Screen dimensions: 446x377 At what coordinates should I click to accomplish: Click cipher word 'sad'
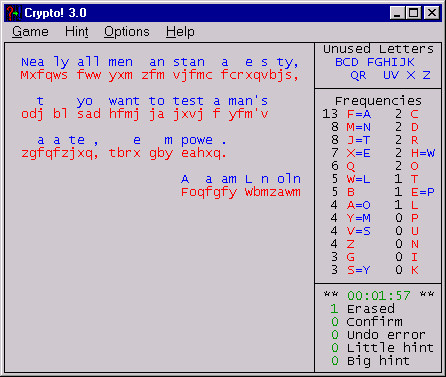[x=89, y=114]
